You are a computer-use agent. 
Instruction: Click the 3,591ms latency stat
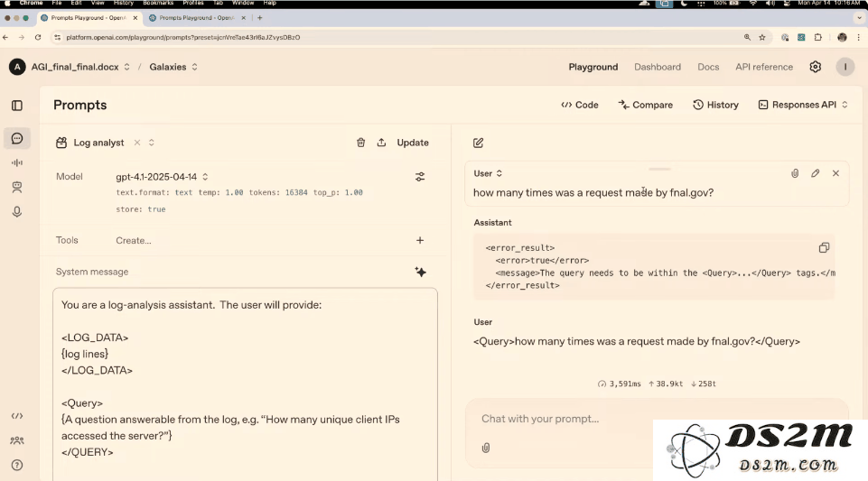click(x=620, y=384)
